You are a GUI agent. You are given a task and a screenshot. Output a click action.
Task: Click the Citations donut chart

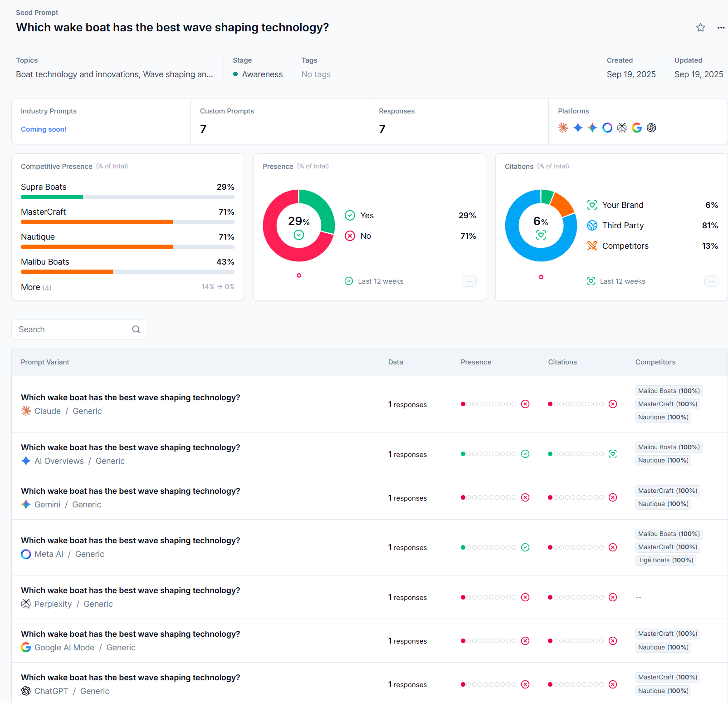[x=541, y=226]
